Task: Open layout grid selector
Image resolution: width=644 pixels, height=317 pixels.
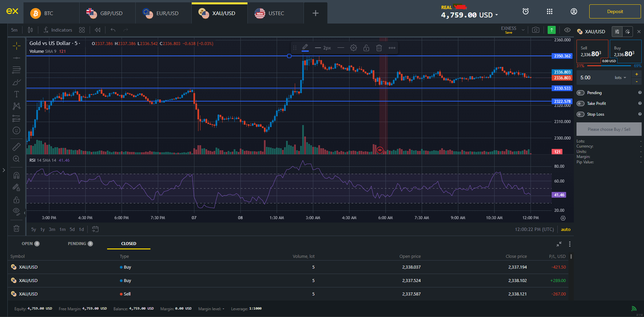Action: (x=82, y=30)
